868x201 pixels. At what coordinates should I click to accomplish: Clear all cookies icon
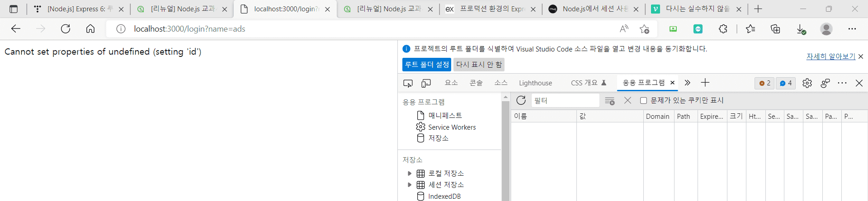click(x=609, y=101)
